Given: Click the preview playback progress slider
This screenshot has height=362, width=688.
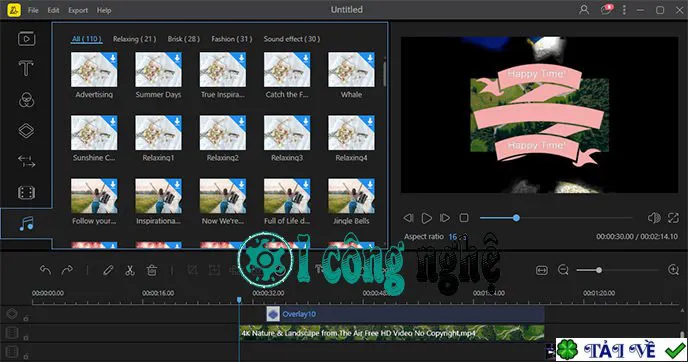Looking at the screenshot, I should click(x=556, y=218).
